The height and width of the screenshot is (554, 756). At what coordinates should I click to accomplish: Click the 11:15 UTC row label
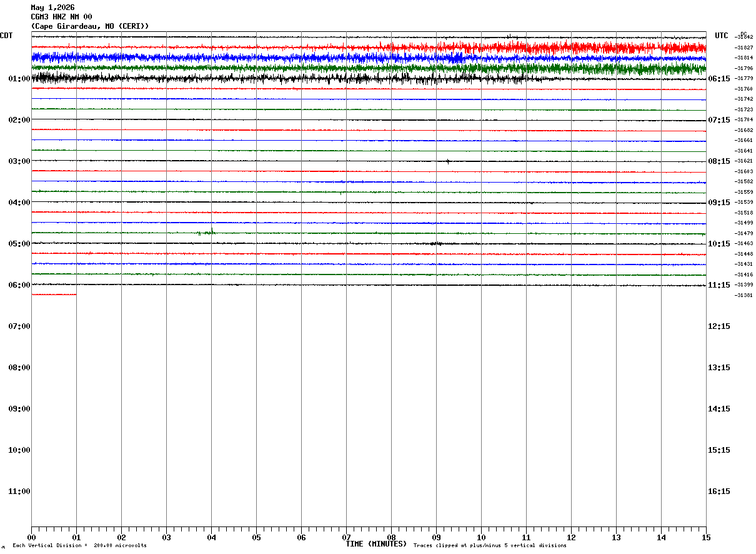(x=719, y=285)
